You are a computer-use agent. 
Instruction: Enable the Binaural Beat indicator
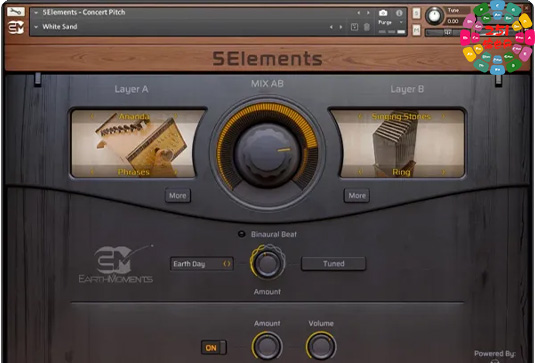click(x=241, y=234)
